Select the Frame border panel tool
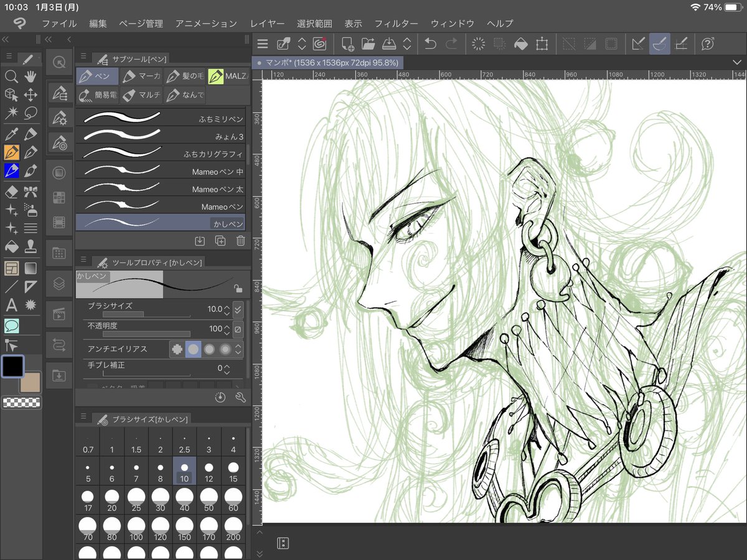Viewport: 747px width, 560px height. tap(11, 268)
